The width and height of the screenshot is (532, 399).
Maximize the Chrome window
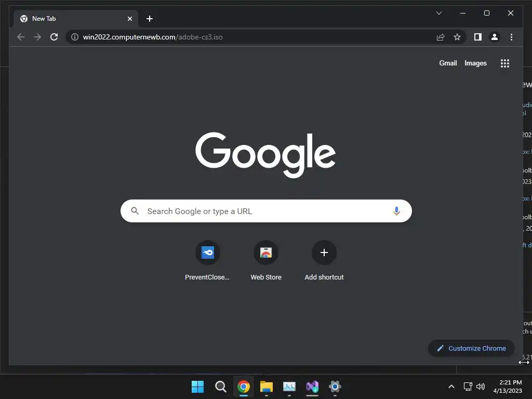(x=486, y=13)
